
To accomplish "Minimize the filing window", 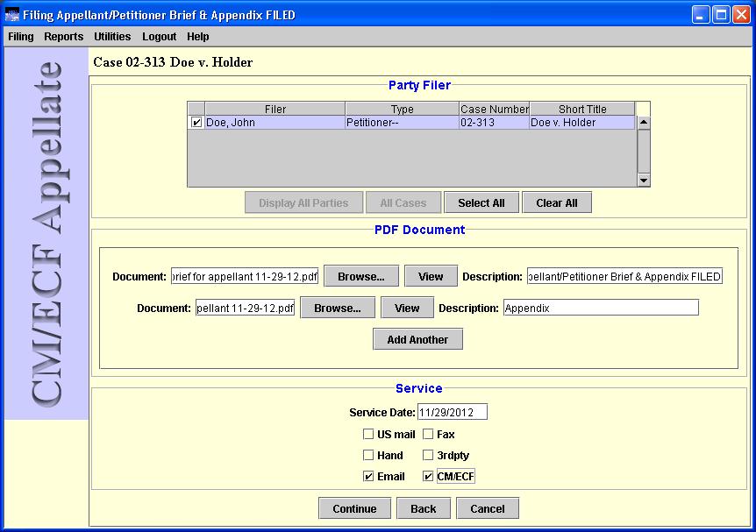I will 701,15.
